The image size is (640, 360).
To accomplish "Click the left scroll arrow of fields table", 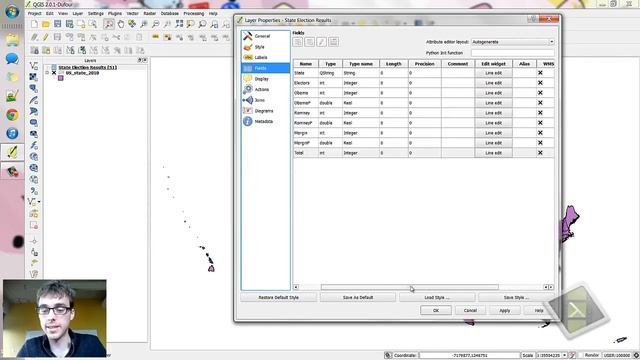I will click(x=296, y=287).
